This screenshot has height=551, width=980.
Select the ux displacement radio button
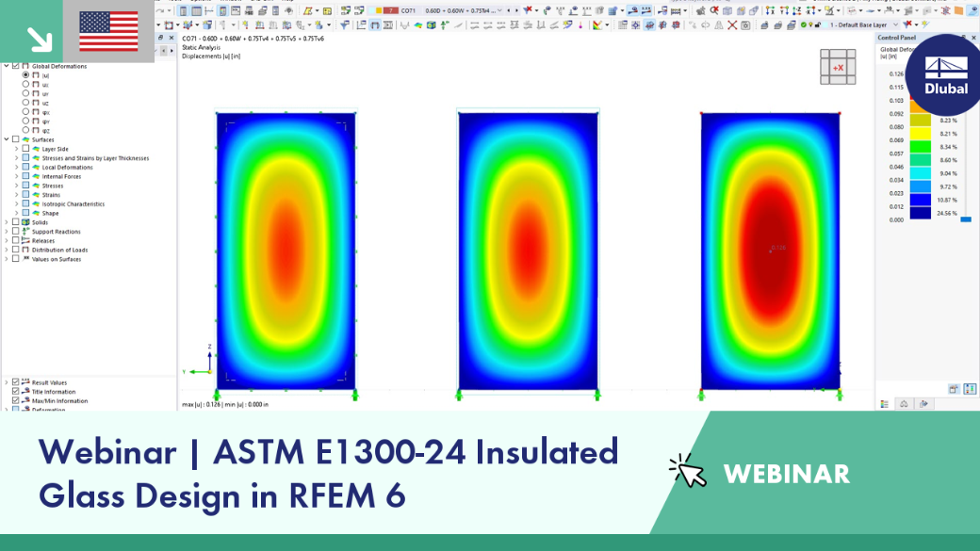tap(25, 85)
